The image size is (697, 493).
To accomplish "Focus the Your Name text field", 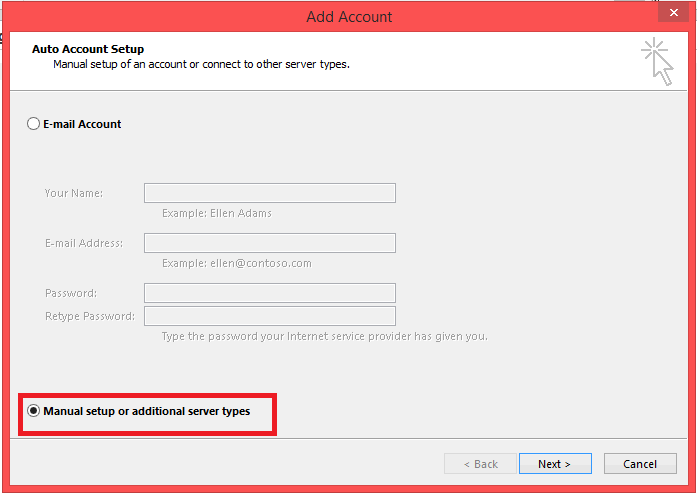I will [269, 193].
